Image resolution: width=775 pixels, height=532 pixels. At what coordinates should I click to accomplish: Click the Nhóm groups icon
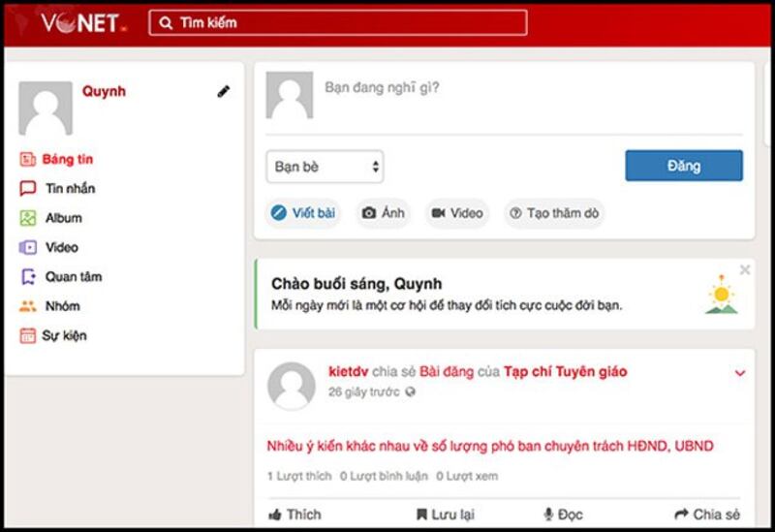coord(28,306)
